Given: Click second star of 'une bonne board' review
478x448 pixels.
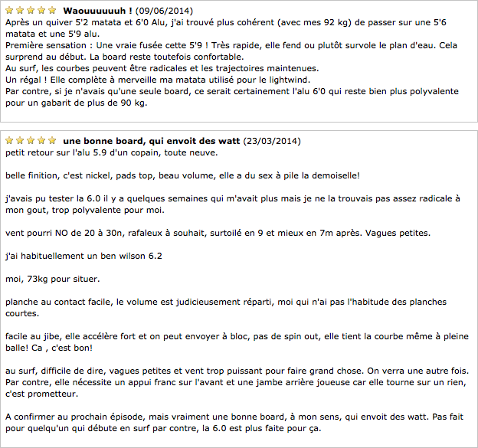Looking at the screenshot, I should pos(20,140).
